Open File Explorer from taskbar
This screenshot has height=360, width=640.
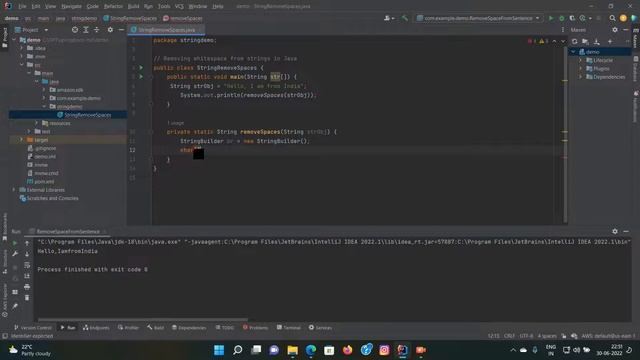pos(293,350)
